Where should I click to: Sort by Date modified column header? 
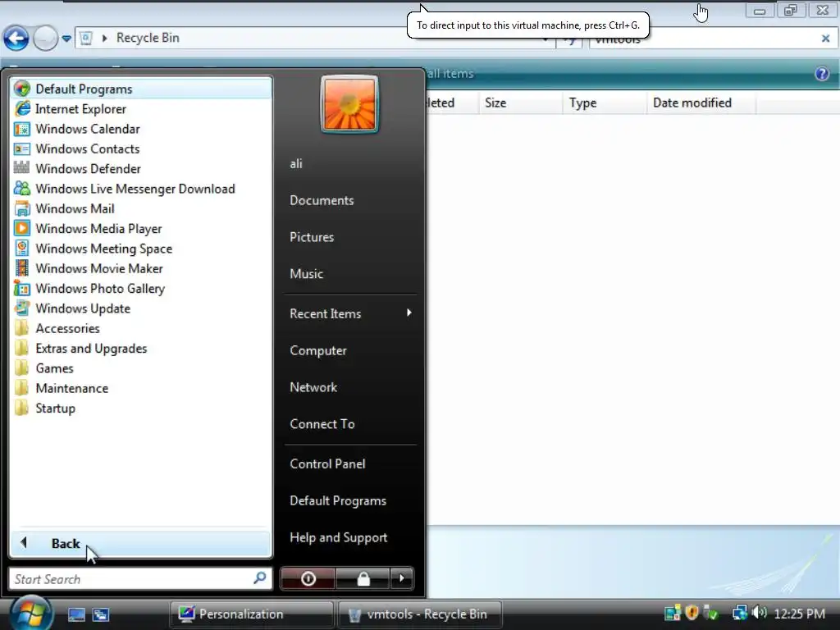(701, 103)
